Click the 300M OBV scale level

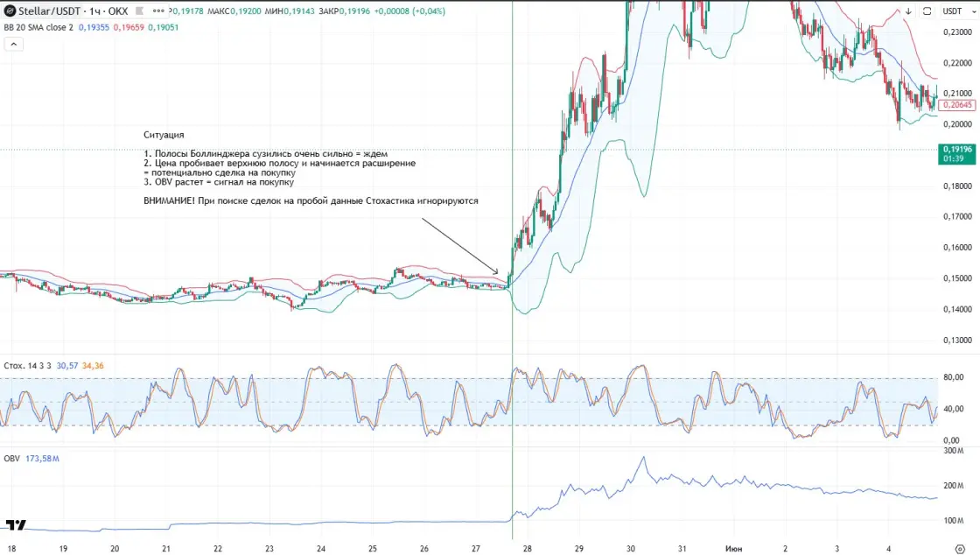click(954, 451)
